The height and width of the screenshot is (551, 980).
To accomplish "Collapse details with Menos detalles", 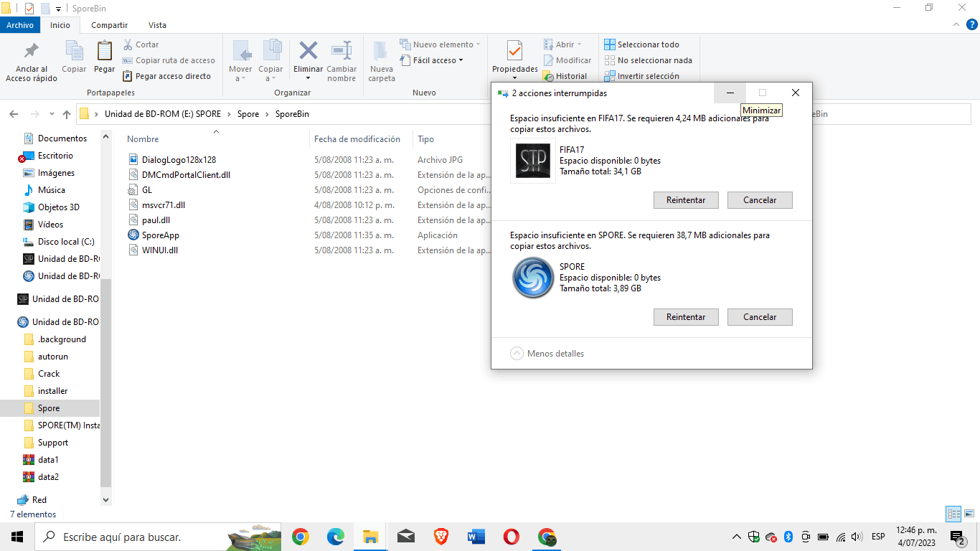I will pyautogui.click(x=547, y=354).
